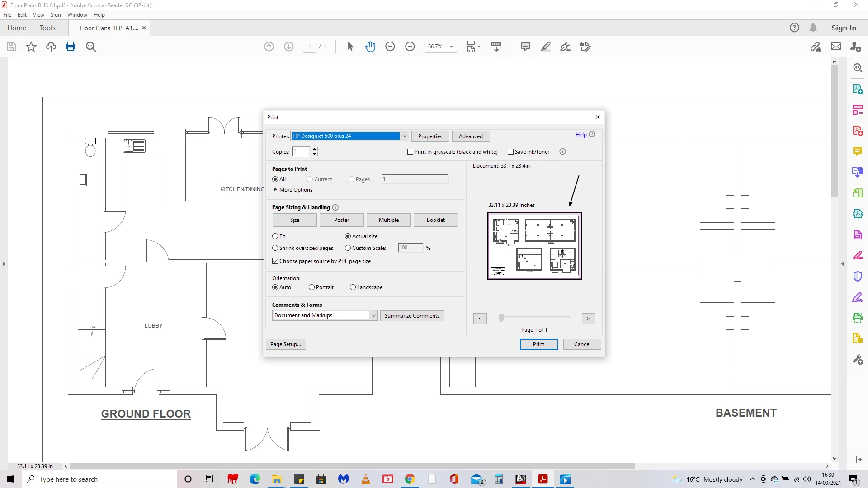Enable Print in grayscale checkbox
The image size is (868, 488).
[x=410, y=152]
